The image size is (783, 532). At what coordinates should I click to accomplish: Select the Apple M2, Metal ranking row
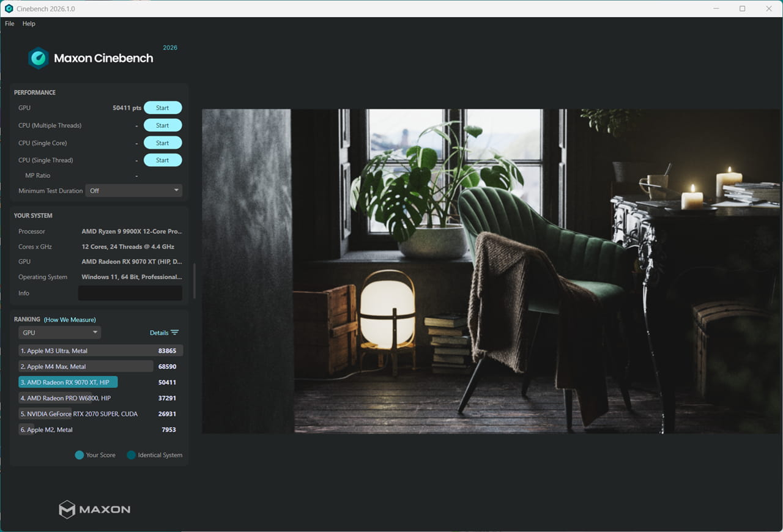pos(100,430)
